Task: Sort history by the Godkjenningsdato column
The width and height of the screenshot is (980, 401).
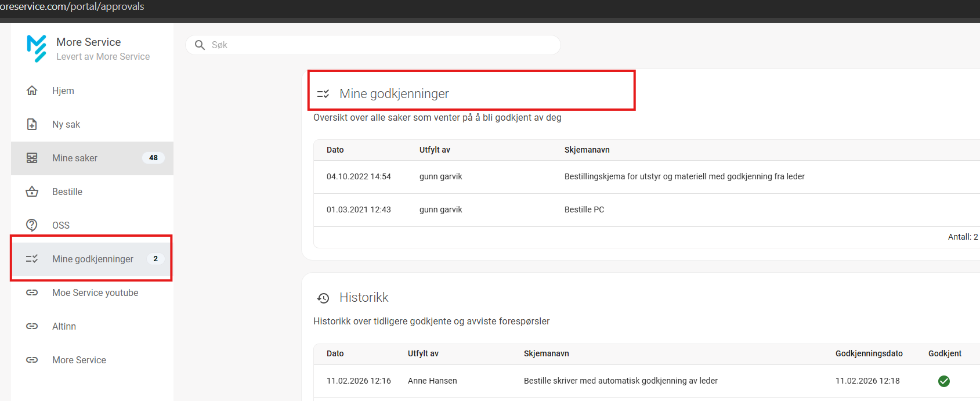Action: tap(869, 353)
